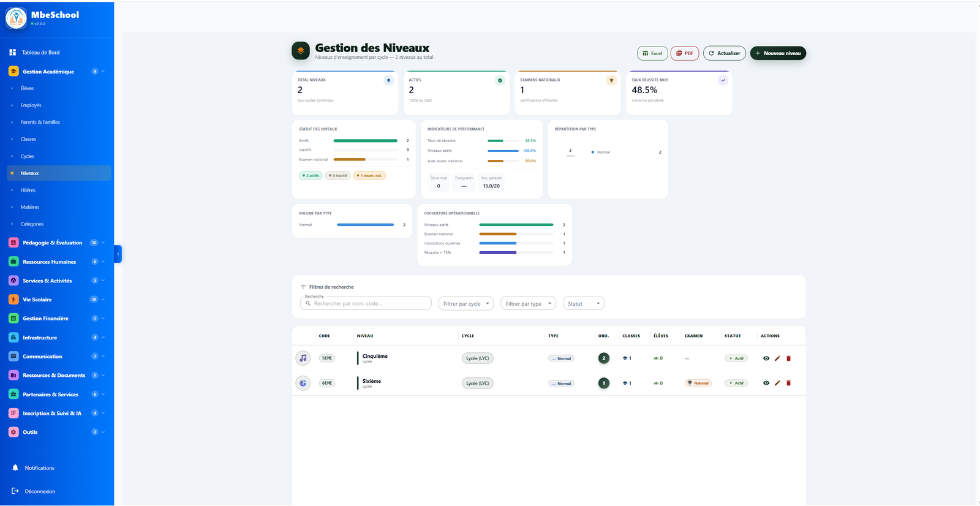Viewport: 980px width, 506px height.
Task: Click the trend icon on Taux Réussite card
Action: (x=723, y=80)
